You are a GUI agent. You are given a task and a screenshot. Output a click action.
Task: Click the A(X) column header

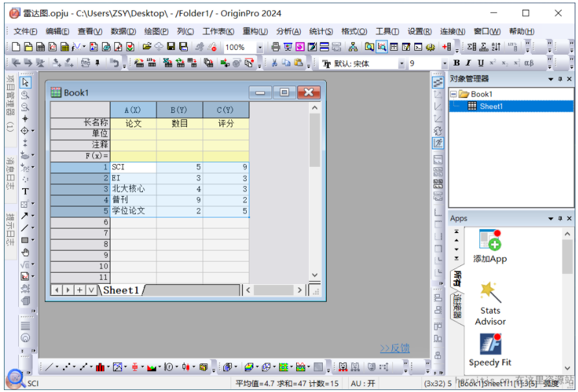(133, 110)
